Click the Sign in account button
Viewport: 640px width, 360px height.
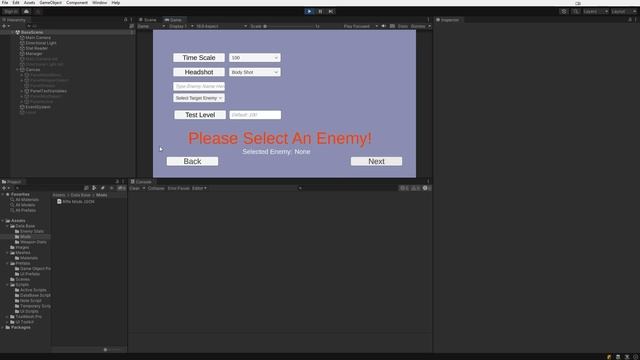[11, 11]
